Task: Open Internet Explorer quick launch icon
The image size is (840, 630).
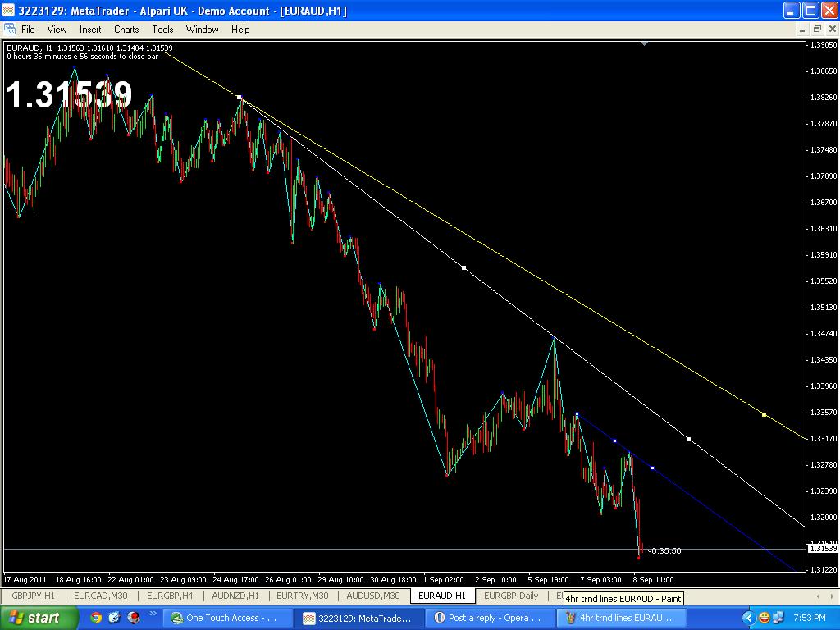Action: pos(115,618)
